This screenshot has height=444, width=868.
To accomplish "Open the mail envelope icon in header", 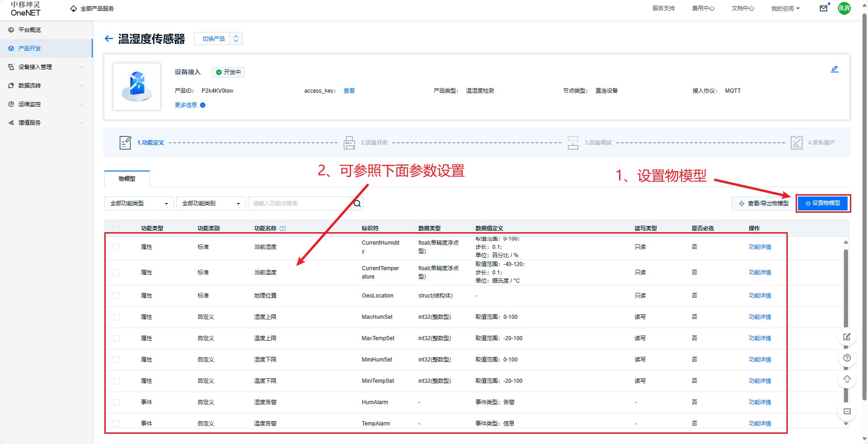I will (823, 8).
